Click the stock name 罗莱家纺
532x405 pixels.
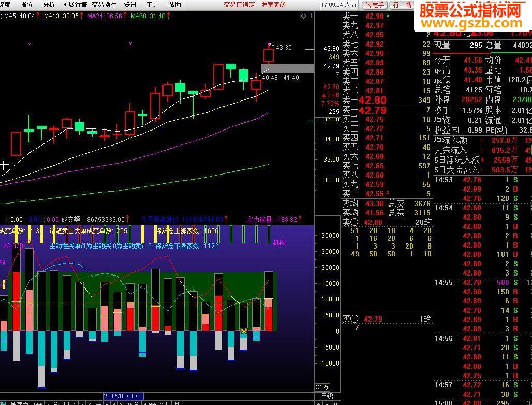(273, 5)
